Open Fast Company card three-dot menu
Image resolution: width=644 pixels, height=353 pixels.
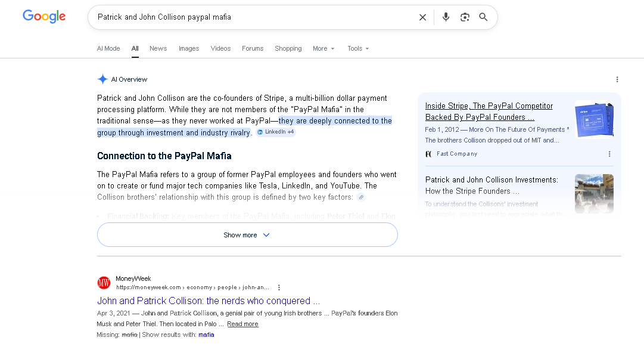pos(609,154)
